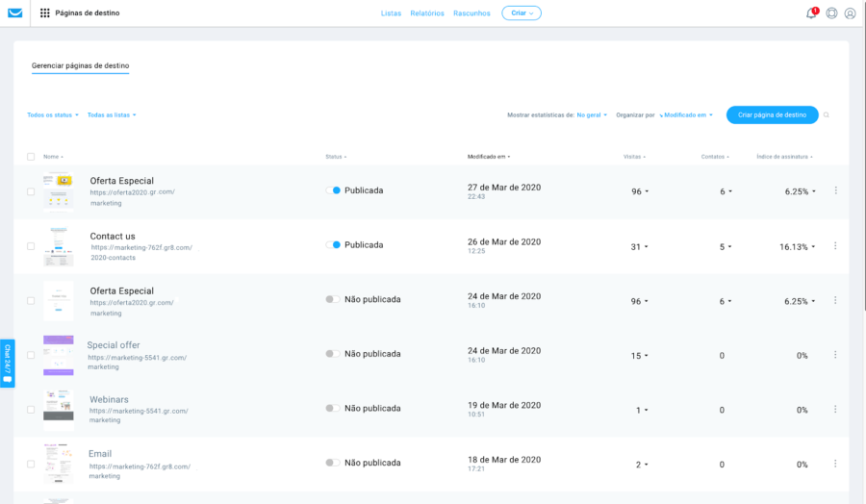Open actions menu for Webinars row
The image size is (866, 504).
(835, 409)
